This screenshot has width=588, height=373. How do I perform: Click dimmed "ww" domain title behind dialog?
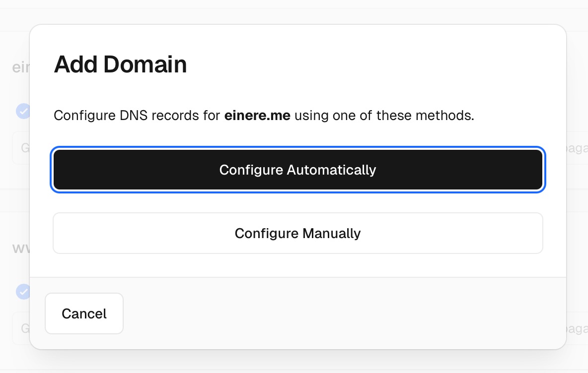coord(21,248)
